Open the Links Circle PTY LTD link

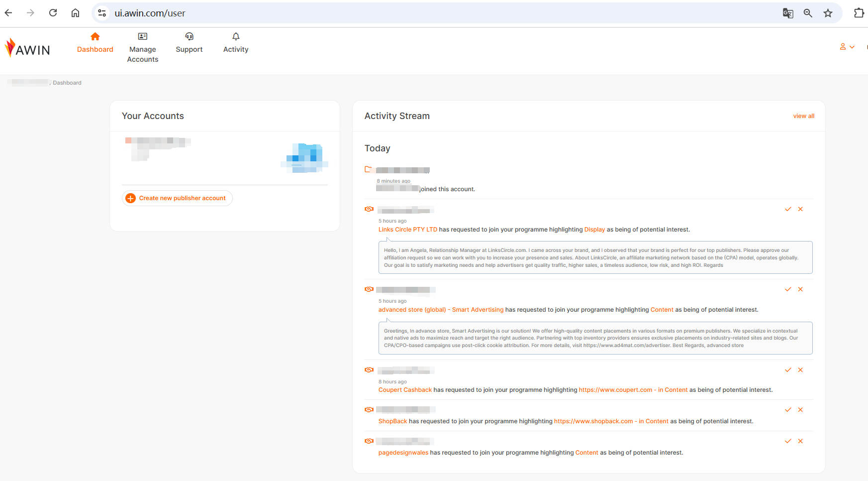point(407,230)
